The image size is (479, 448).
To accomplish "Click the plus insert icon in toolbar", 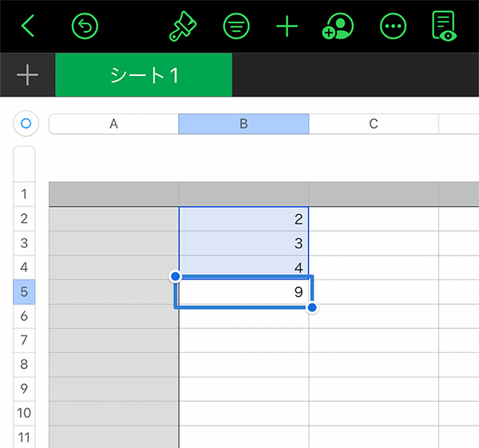I will [287, 26].
